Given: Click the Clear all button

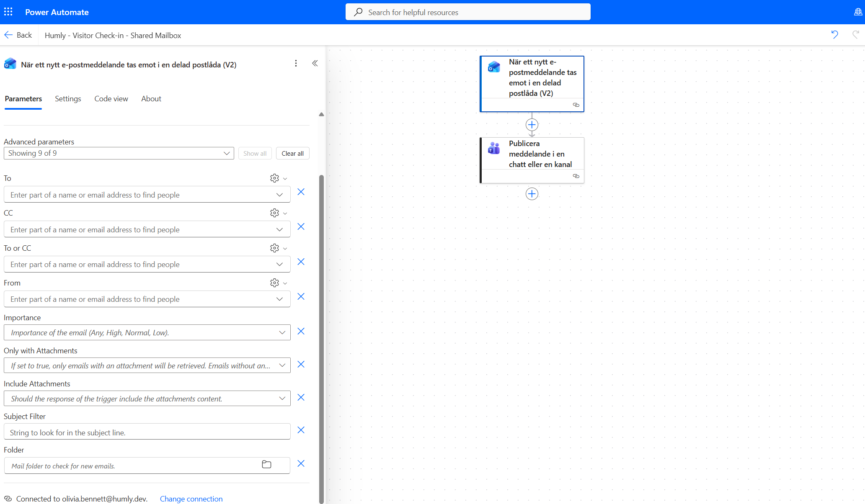Looking at the screenshot, I should coord(292,153).
